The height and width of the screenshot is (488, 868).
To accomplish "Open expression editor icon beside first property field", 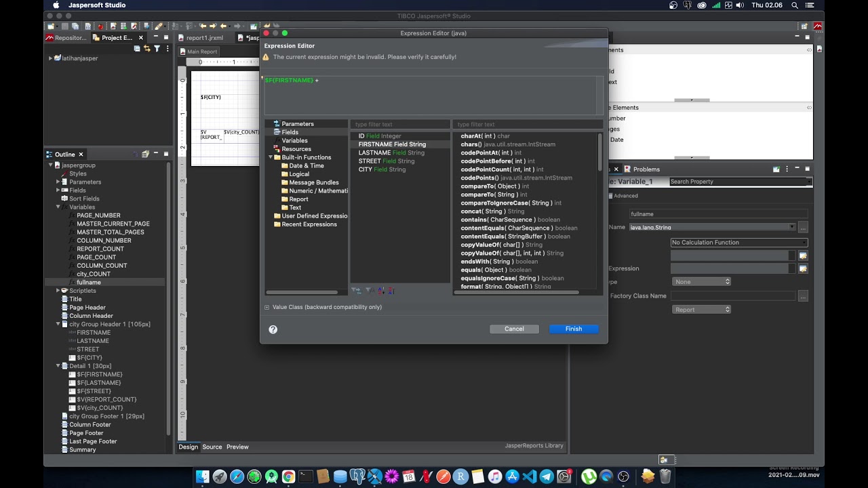I will click(x=803, y=256).
